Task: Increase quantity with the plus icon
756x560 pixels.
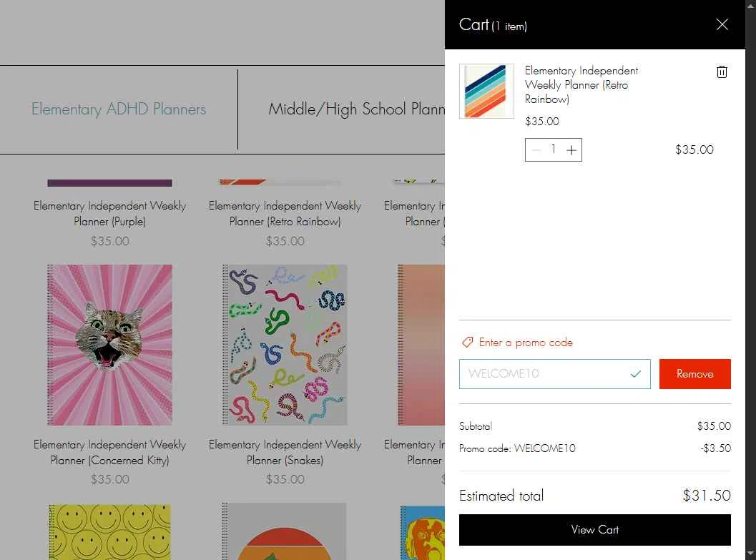Action: tap(571, 150)
